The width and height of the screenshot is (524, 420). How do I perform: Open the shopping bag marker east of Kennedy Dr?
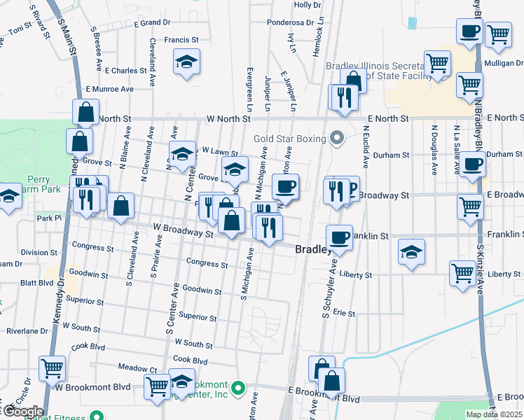click(x=121, y=206)
